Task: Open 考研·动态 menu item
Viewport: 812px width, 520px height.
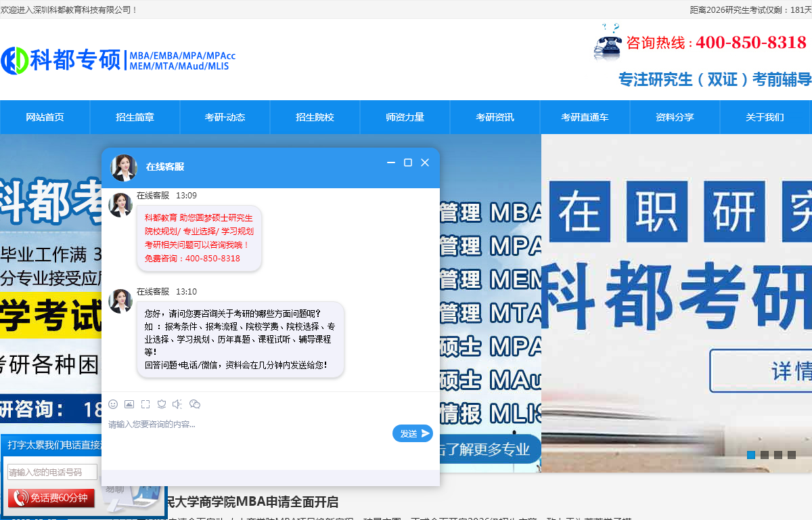Action: [x=225, y=117]
